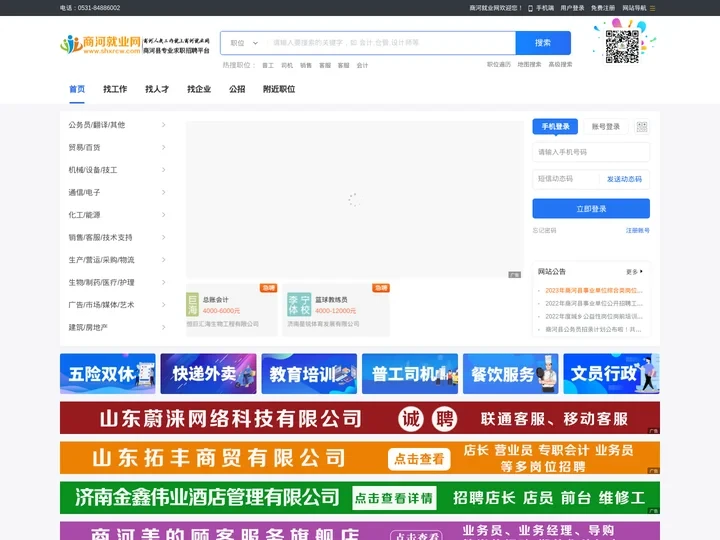Open 山东拓丰商贸有限公司 ad banner
The image size is (720, 540).
coord(360,458)
